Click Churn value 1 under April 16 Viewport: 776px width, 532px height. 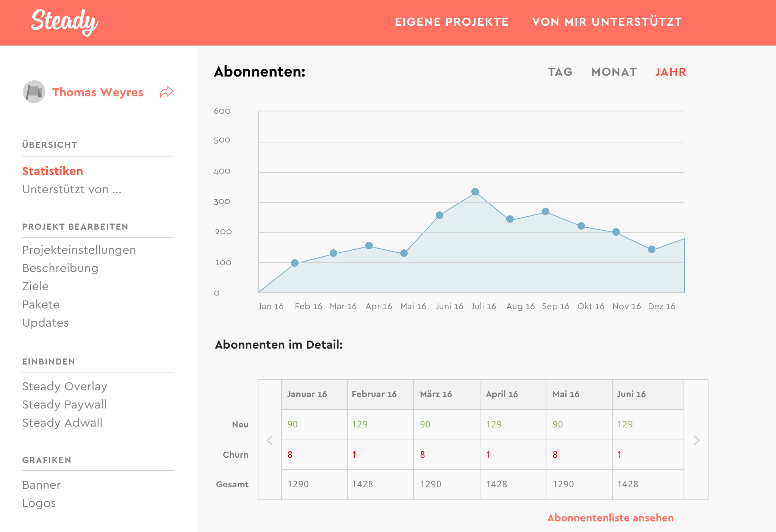click(x=488, y=455)
